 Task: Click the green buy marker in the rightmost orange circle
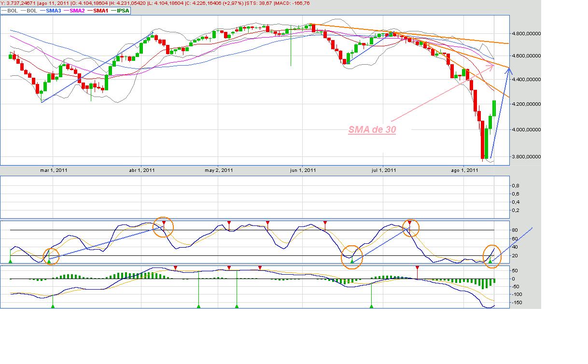point(490,261)
